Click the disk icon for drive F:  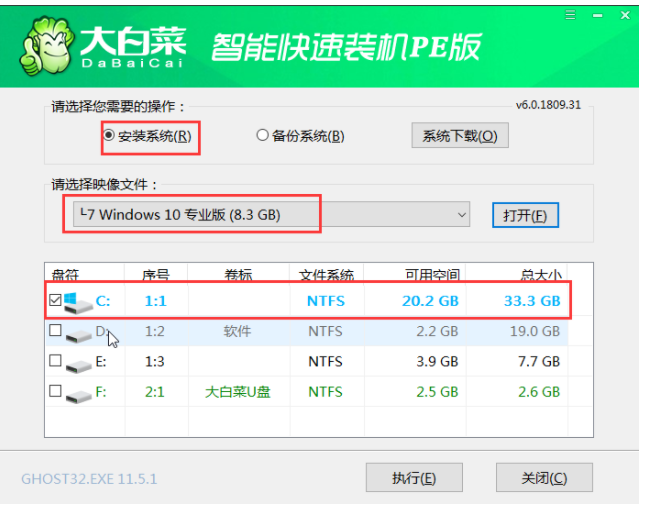click(x=78, y=396)
